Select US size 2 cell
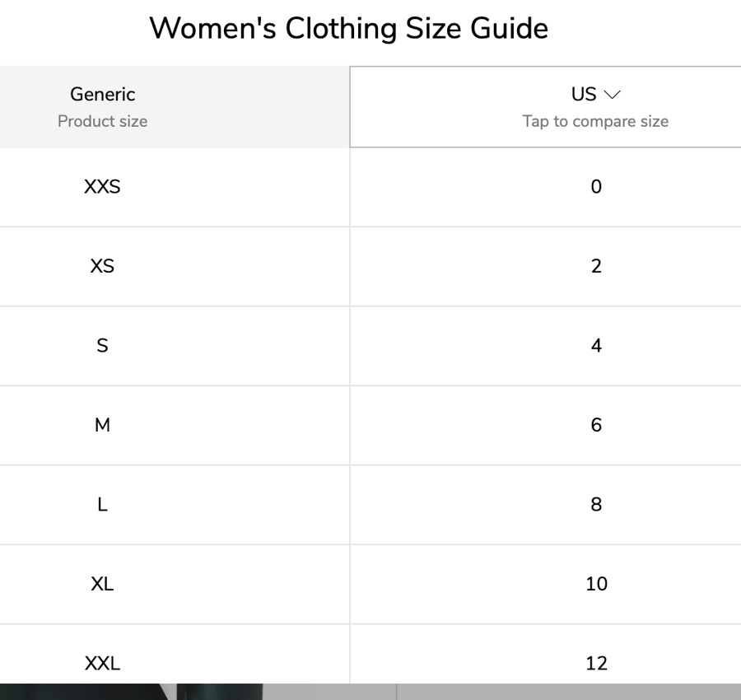The width and height of the screenshot is (741, 700). coord(596,266)
